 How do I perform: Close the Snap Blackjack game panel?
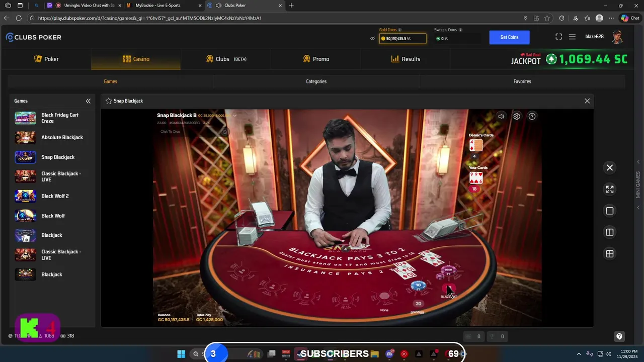click(587, 101)
